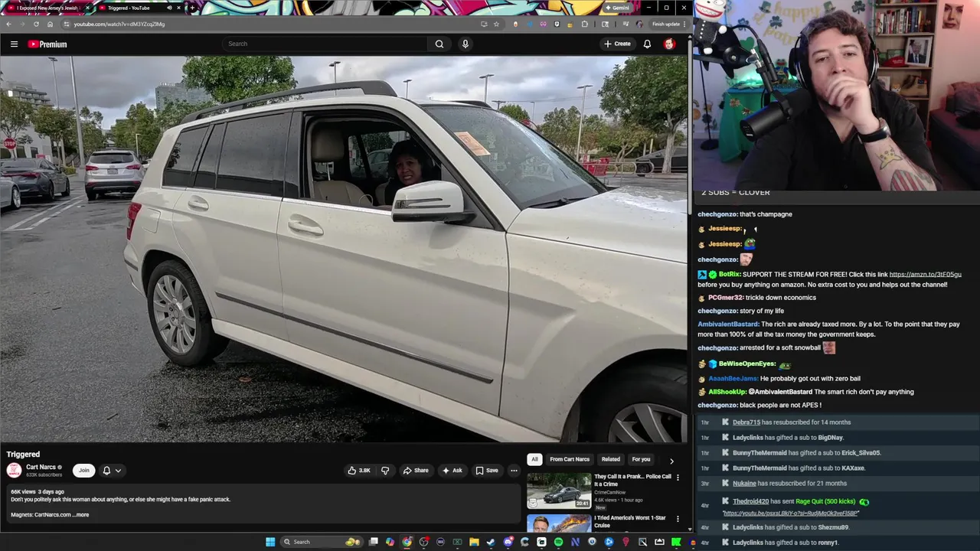Open the YouTube guide hamburger menu
The width and height of the screenshot is (980, 551).
coord(14,44)
